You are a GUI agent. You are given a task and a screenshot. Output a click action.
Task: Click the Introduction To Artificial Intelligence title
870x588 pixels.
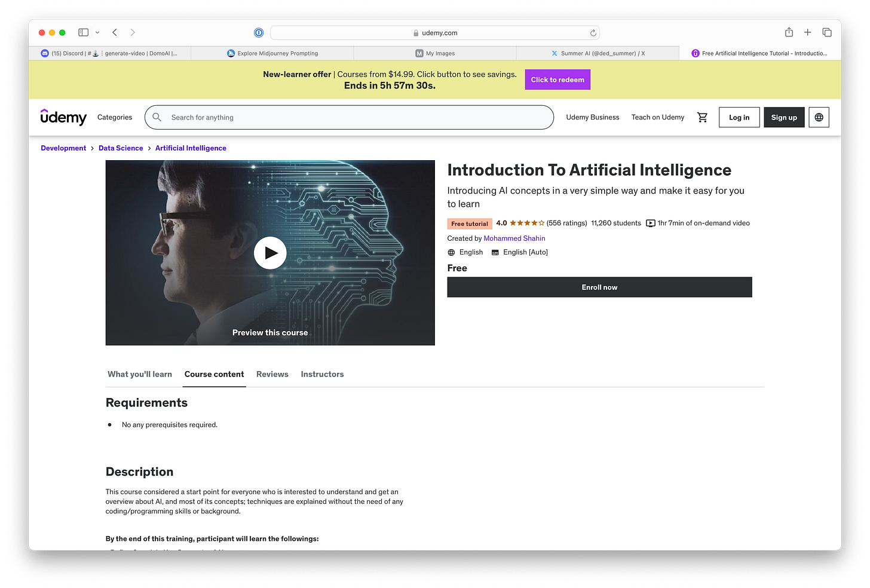(x=589, y=170)
